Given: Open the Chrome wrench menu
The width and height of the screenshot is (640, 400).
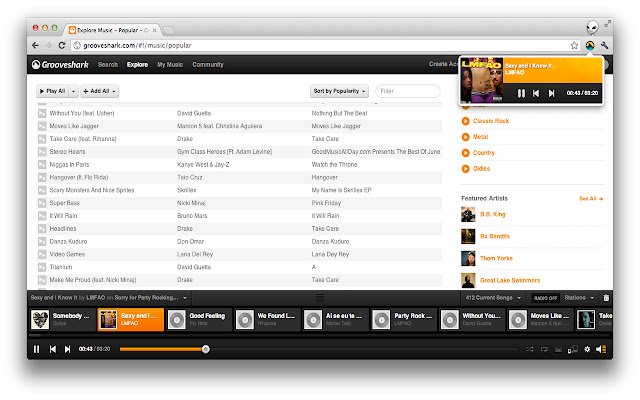Looking at the screenshot, I should [604, 45].
